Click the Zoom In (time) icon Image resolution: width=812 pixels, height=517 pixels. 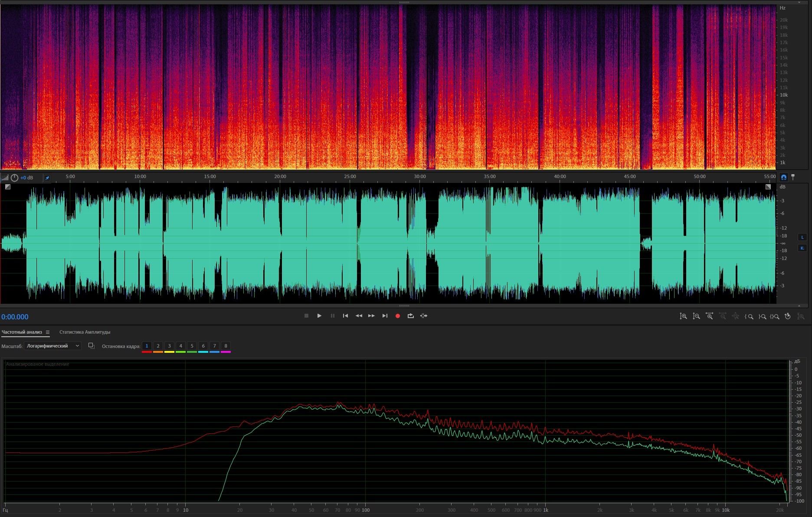coord(709,316)
